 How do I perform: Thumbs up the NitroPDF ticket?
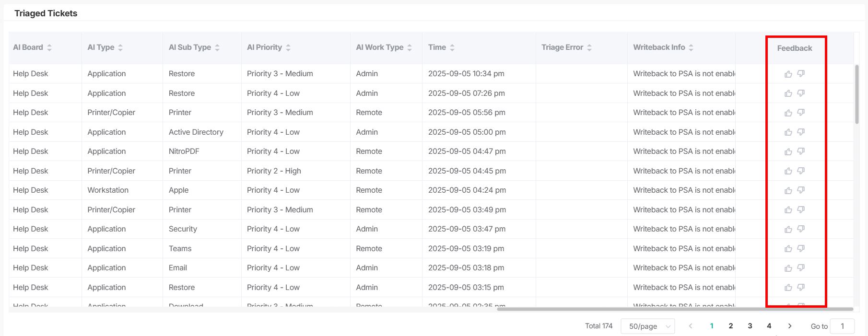pos(788,151)
